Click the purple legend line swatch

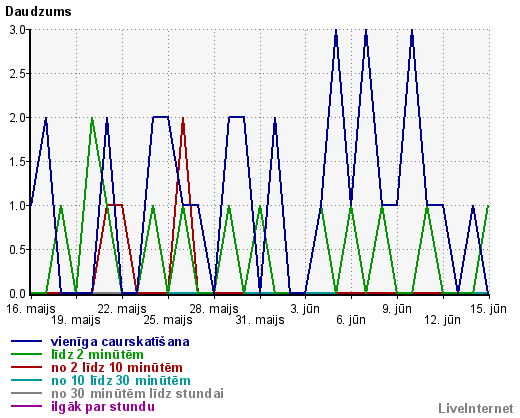pyautogui.click(x=27, y=406)
